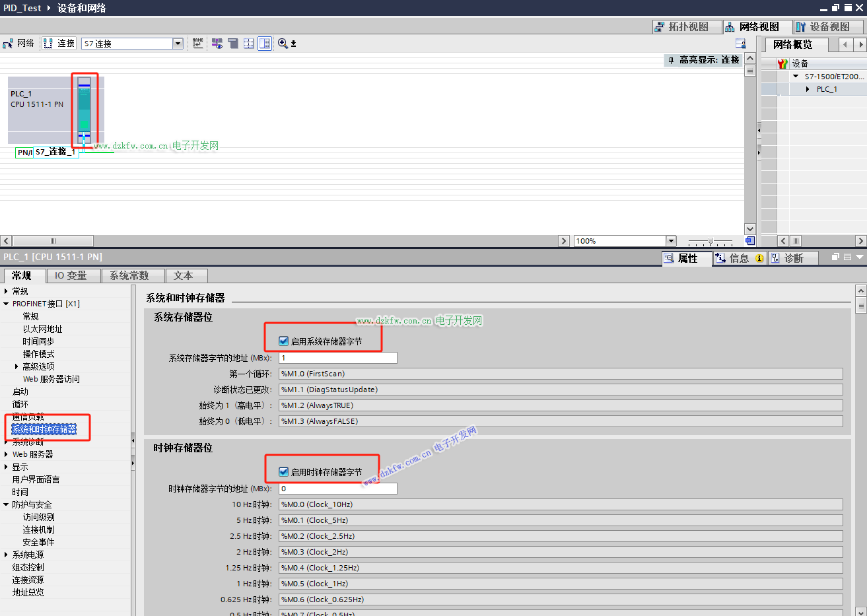
Task: Open the S7 连接 connection type dropdown
Action: (178, 44)
